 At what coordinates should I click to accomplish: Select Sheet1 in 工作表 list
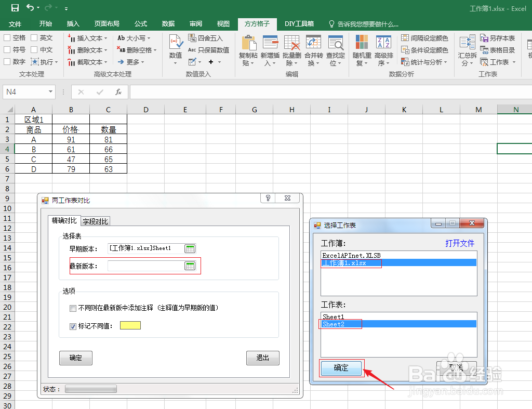click(398, 316)
